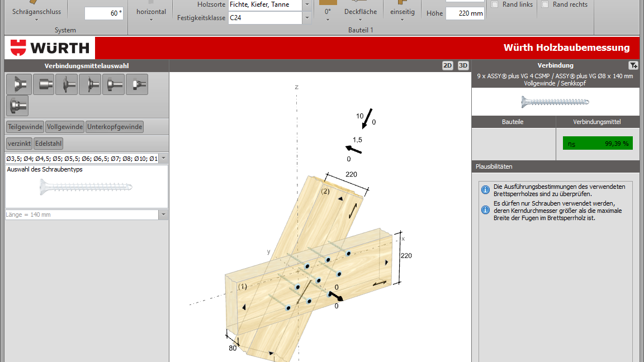Click the green ηs 99,39 % utilization bar
The height and width of the screenshot is (362, 644).
click(x=598, y=144)
